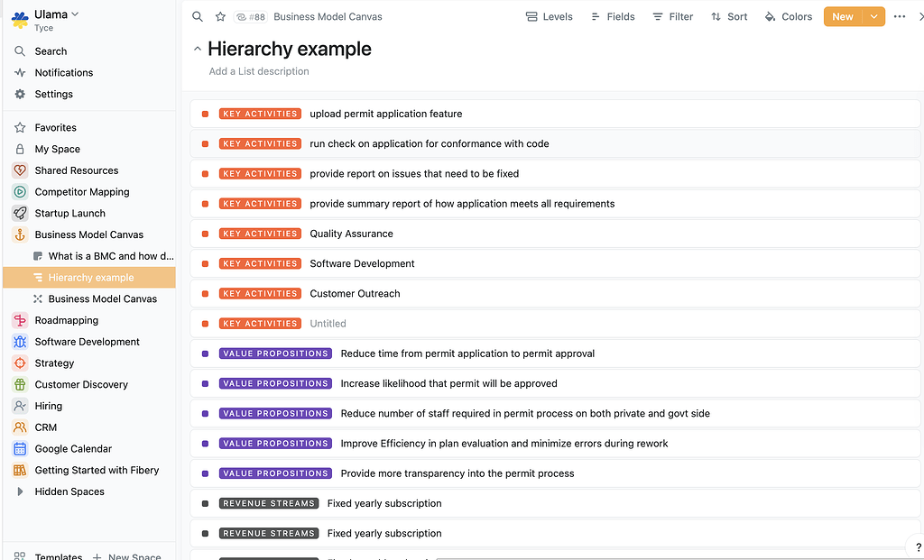The width and height of the screenshot is (924, 560).
Task: Select the Startup Launch space icon
Action: pos(20,213)
